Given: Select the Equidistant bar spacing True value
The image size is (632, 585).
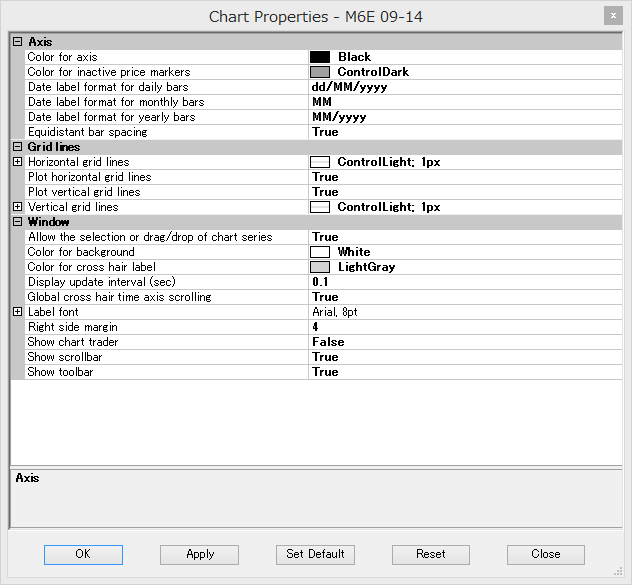Looking at the screenshot, I should pyautogui.click(x=325, y=132).
